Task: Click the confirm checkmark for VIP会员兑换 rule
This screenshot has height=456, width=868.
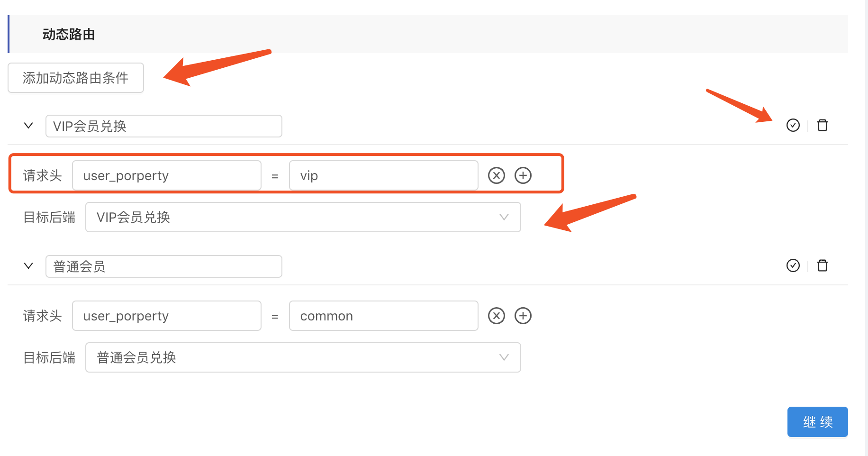Action: (x=793, y=125)
